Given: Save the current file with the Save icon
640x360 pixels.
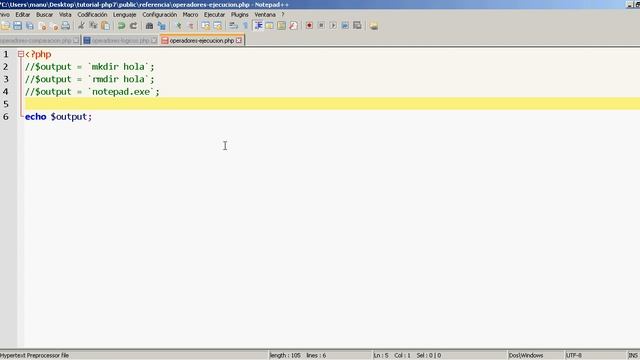Looking at the screenshot, I should point(18,26).
